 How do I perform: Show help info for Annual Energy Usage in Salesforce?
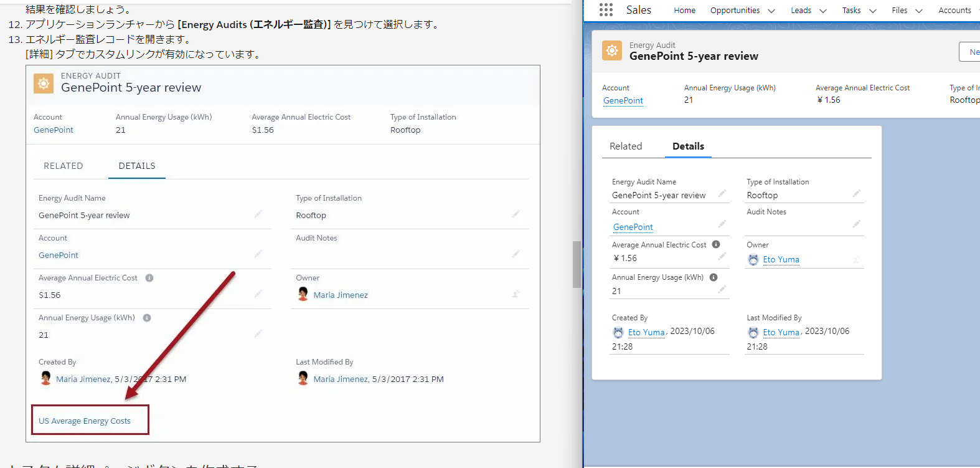click(714, 277)
